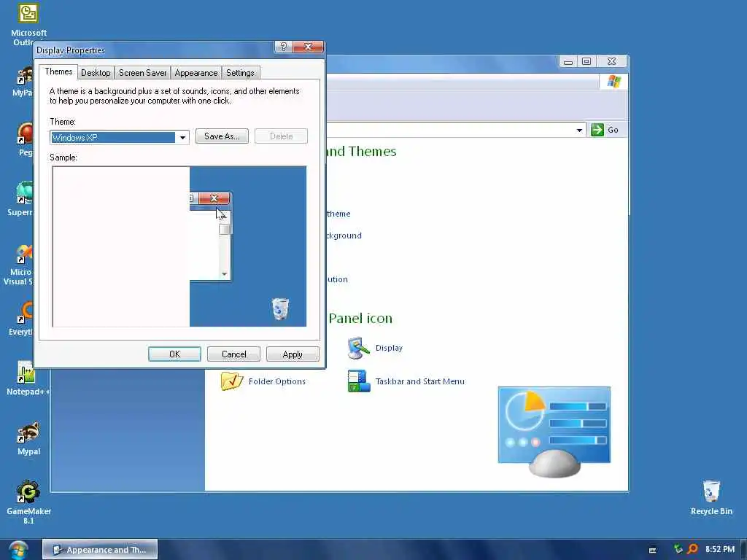Switch to the Screen Saver tab

coord(142,73)
